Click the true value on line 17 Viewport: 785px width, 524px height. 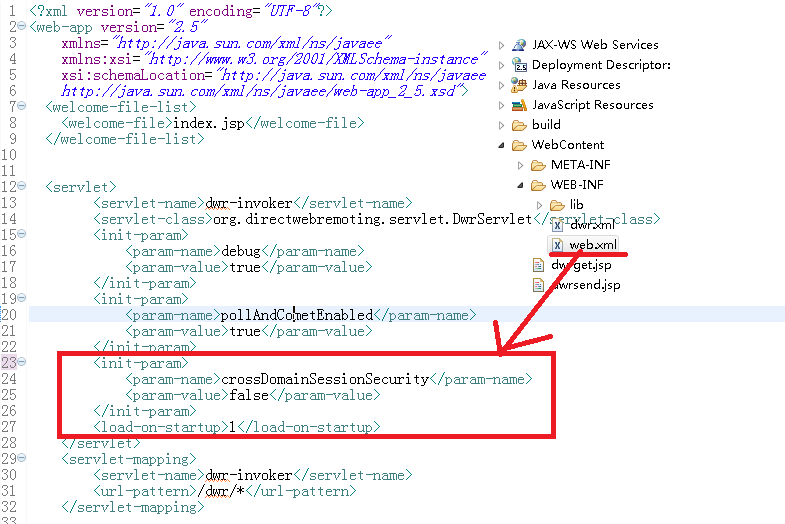pos(245,267)
